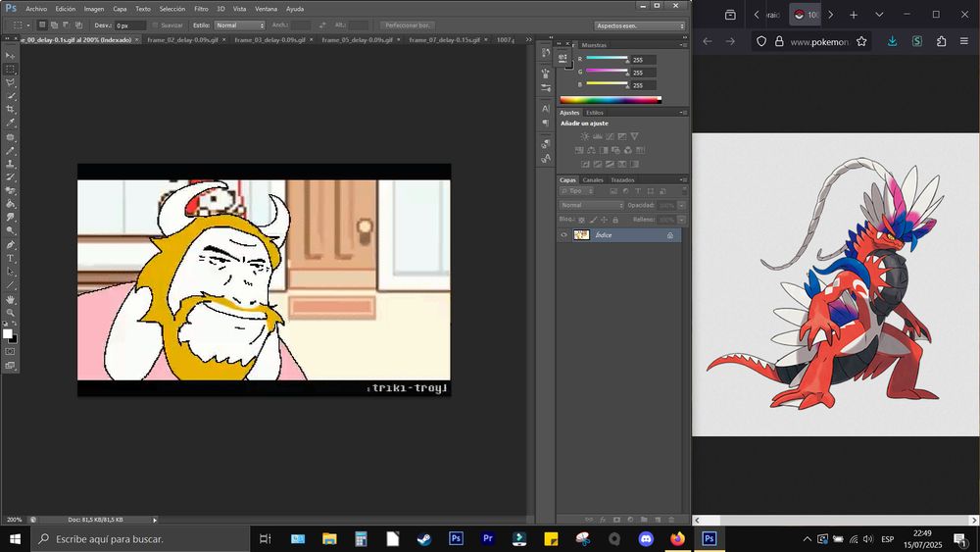
Task: Click the Desv. feather input field
Action: [130, 25]
